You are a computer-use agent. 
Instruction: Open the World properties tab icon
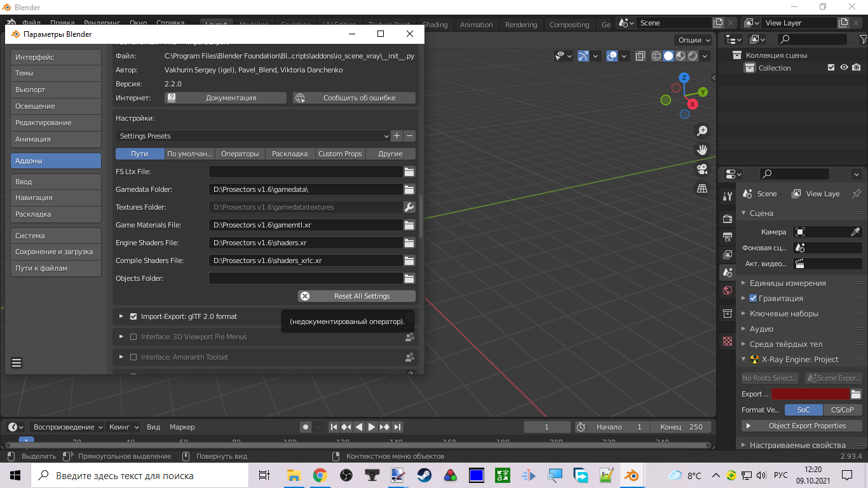[x=728, y=290]
